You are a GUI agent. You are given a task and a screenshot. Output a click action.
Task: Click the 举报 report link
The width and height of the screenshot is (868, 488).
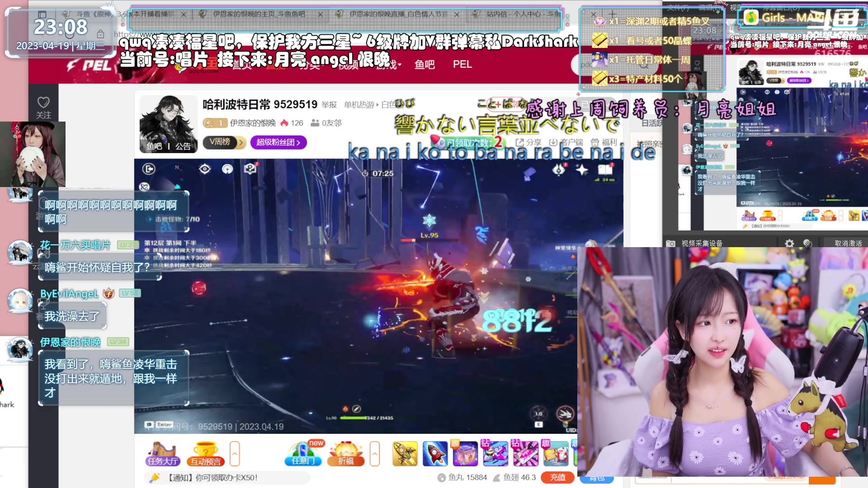(329, 105)
